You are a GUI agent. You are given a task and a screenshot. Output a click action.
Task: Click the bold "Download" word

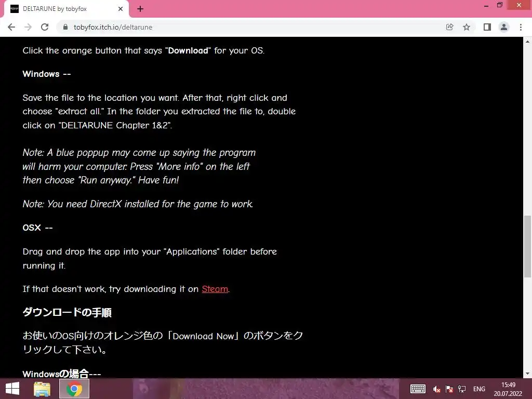click(188, 50)
